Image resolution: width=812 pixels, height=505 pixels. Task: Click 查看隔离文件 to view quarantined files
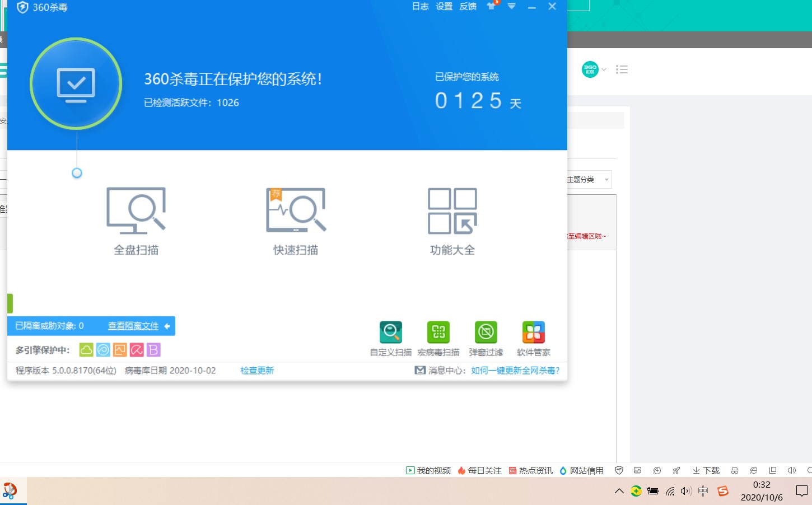coord(133,326)
